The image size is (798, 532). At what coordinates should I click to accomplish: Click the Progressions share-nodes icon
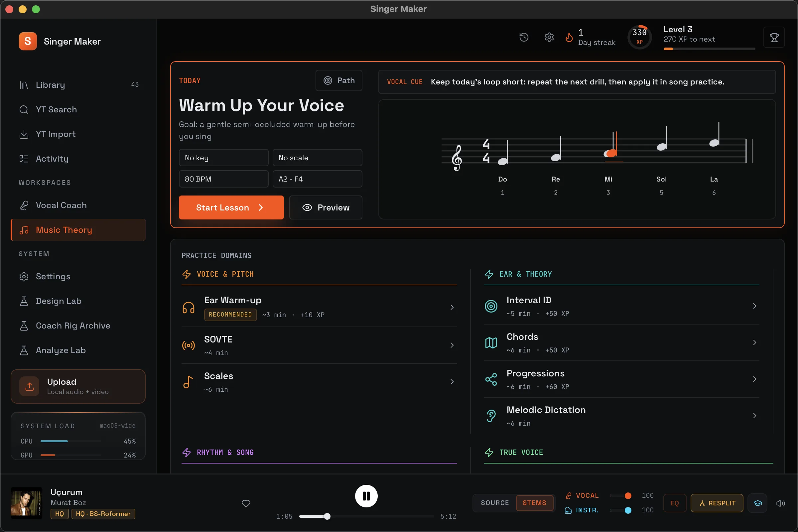[x=491, y=379]
